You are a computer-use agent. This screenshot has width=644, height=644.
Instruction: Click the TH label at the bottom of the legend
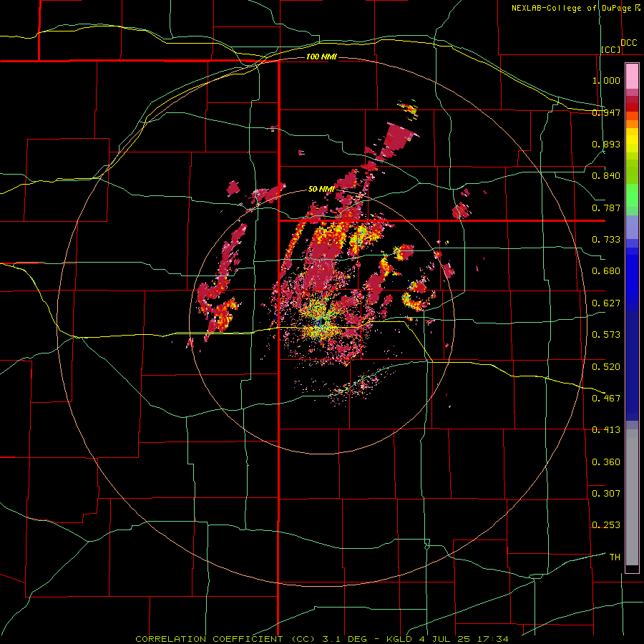point(615,557)
